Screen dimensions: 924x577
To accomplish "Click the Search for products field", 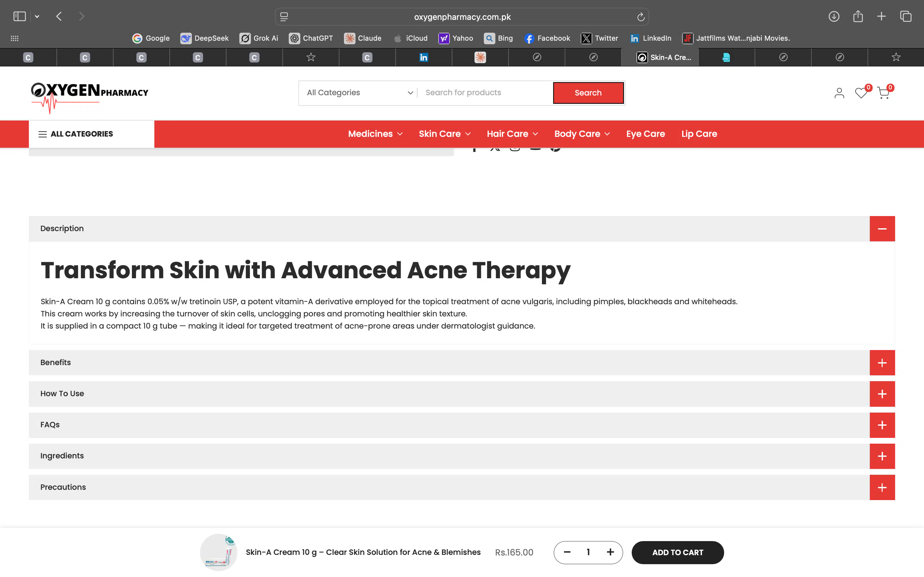I will 485,93.
